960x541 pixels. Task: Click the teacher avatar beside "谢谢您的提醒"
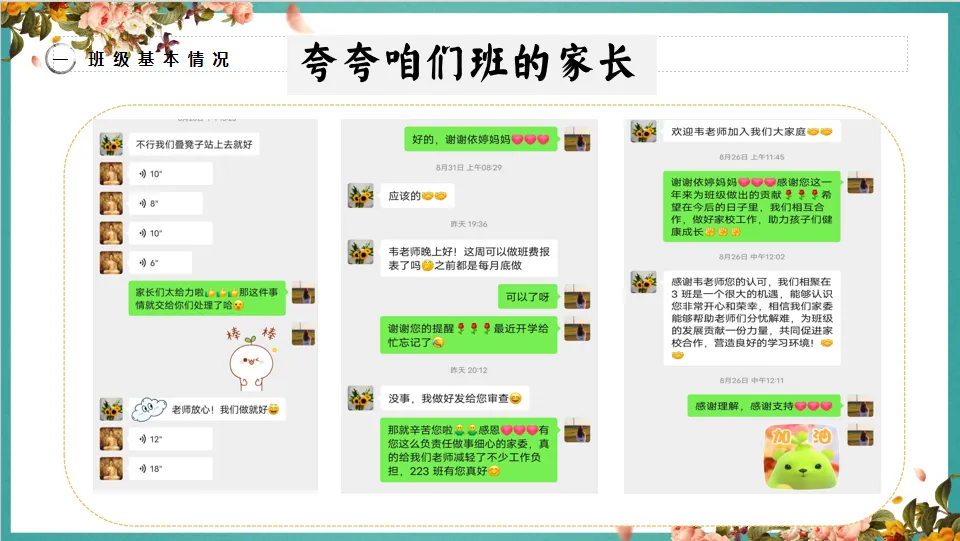(x=577, y=329)
